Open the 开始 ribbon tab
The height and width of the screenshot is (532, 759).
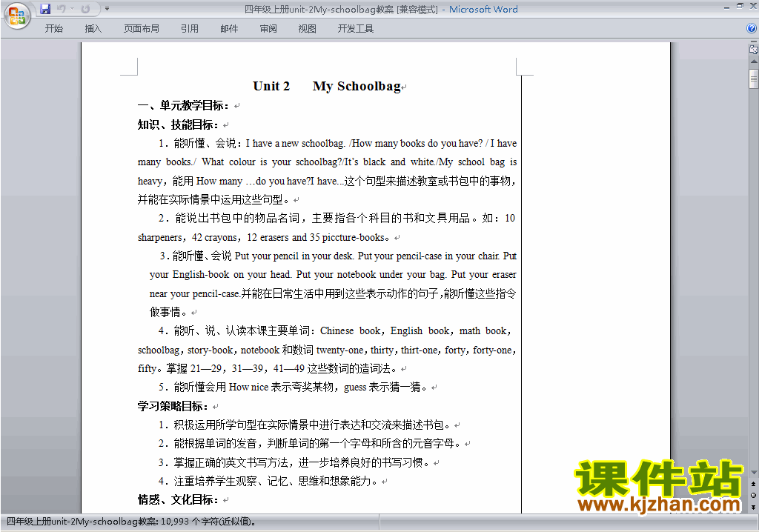tap(53, 29)
